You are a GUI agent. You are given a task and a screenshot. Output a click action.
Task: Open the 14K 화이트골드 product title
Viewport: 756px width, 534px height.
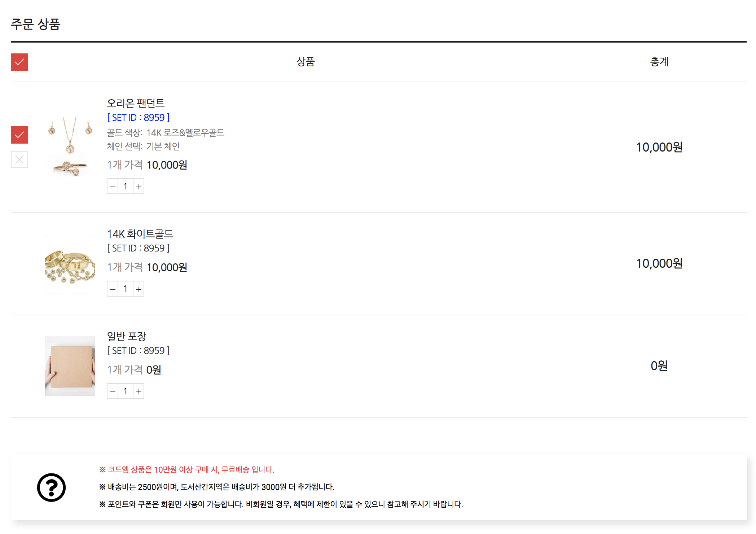pos(140,234)
